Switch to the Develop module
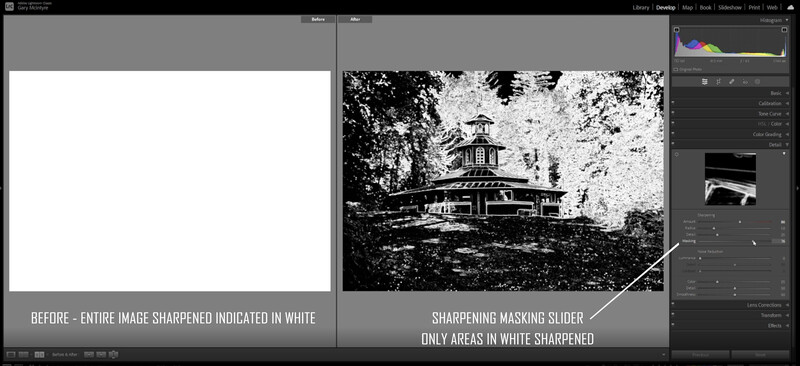Viewport: 800px width, 366px height. (x=666, y=8)
